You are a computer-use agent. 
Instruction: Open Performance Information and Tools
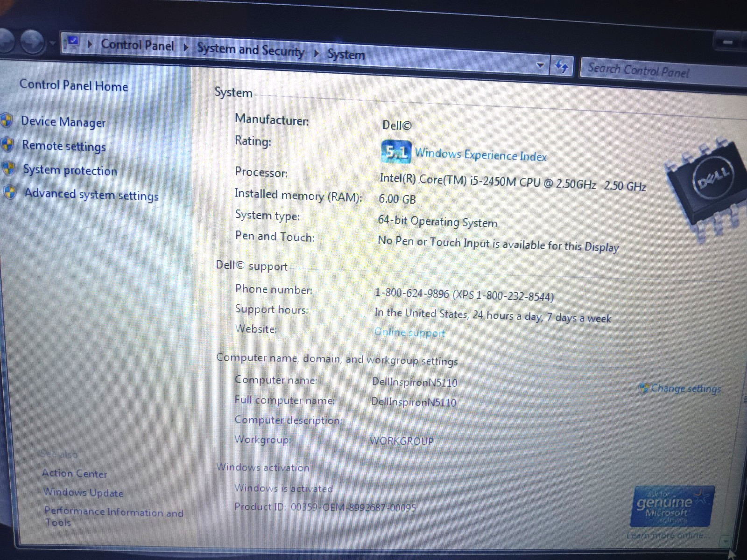113,517
